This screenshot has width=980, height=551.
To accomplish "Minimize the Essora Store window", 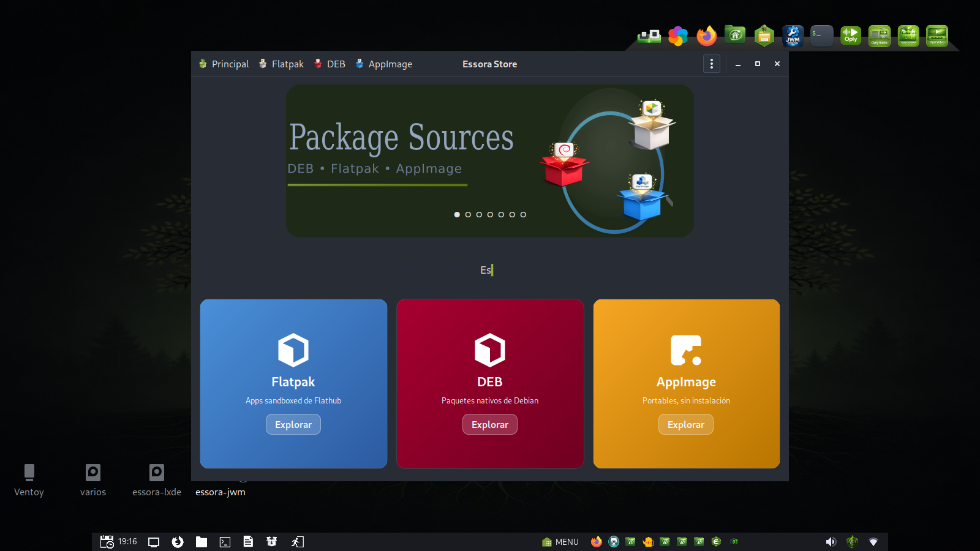I will (738, 64).
